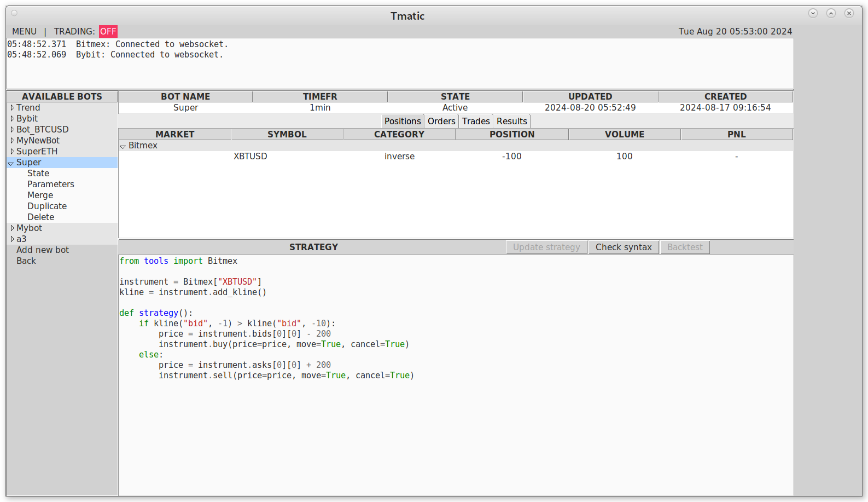Click the PNL column header
Image resolution: width=868 pixels, height=502 pixels.
tap(737, 135)
